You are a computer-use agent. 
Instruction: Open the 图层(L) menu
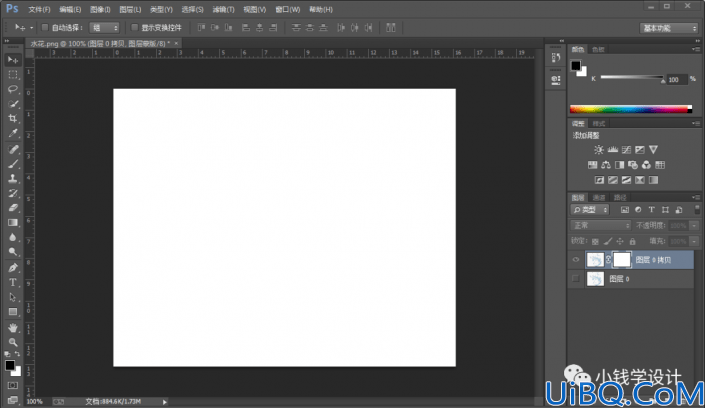[130, 9]
